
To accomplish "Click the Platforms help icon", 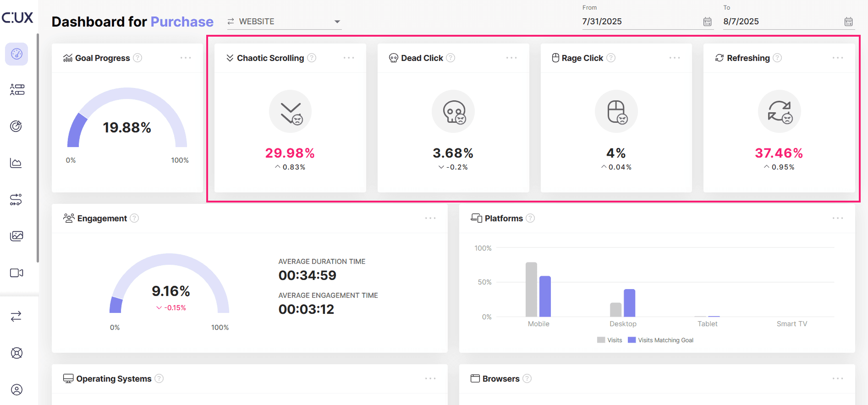I will pos(530,218).
